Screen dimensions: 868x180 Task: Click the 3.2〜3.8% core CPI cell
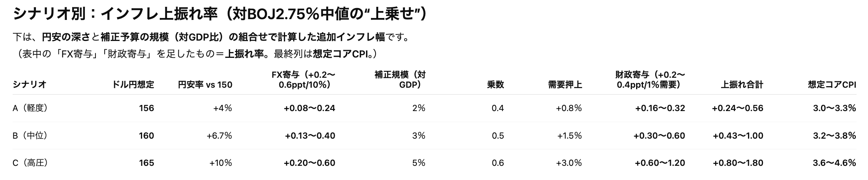coord(834,136)
